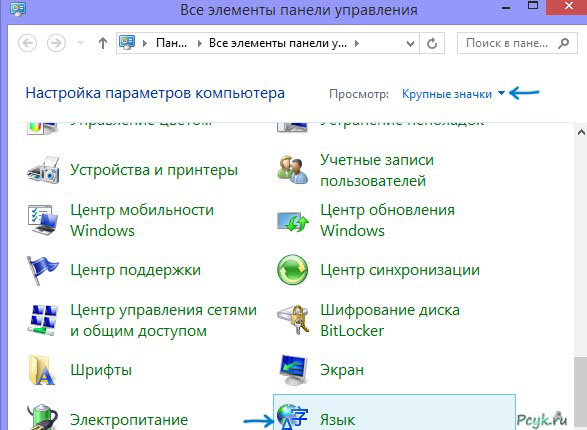Minimize the Control Panel window

(505, 7)
